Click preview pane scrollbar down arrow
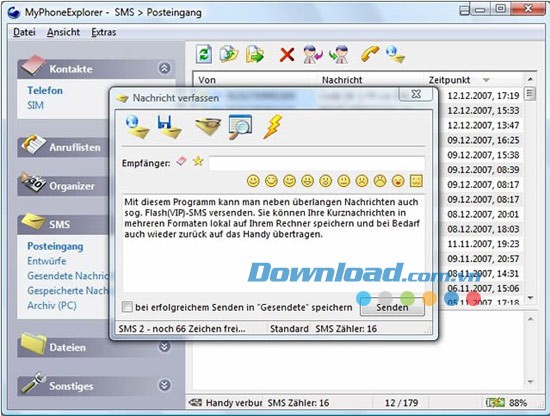The height and width of the screenshot is (416, 550). (530, 382)
